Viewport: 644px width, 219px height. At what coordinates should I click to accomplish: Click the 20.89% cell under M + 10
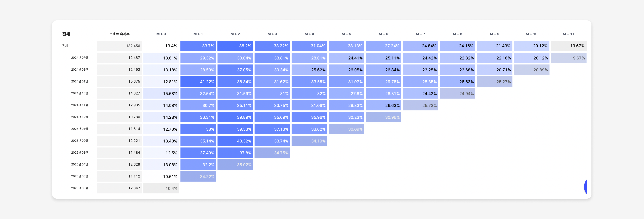pyautogui.click(x=531, y=70)
